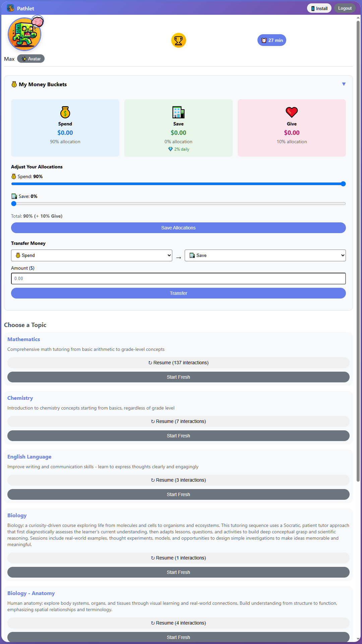Start Fresh in Mathematics

pyautogui.click(x=178, y=377)
